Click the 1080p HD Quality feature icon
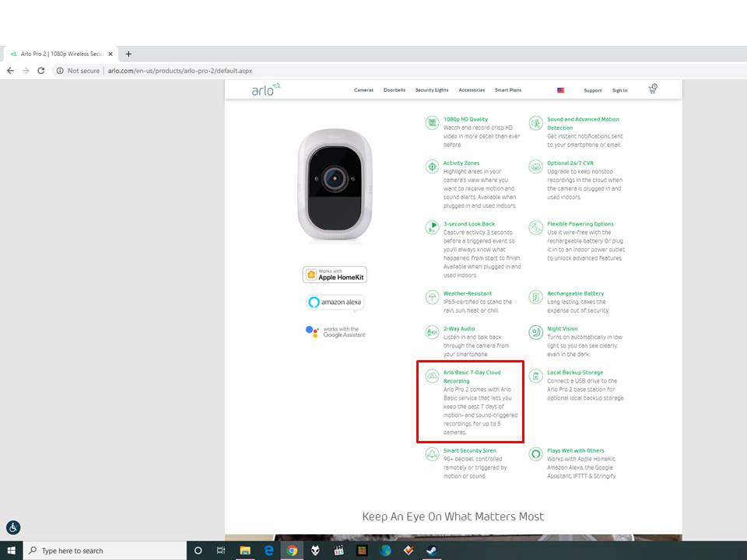The image size is (747, 560). tap(432, 123)
